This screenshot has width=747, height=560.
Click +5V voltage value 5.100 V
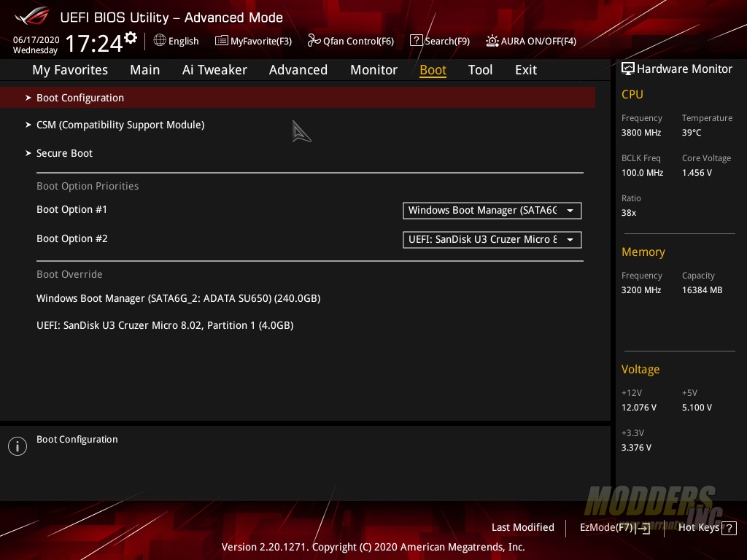[697, 408]
